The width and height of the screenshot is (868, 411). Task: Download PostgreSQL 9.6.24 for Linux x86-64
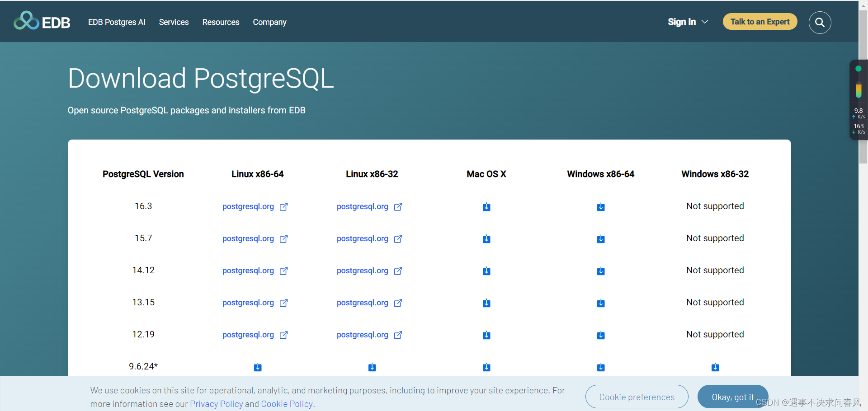pyautogui.click(x=258, y=367)
